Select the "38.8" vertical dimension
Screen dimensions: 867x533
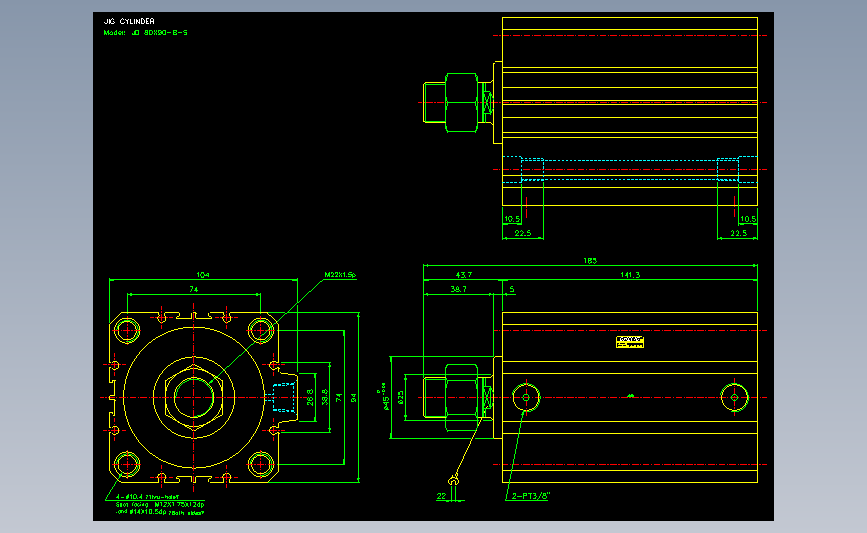(x=325, y=397)
